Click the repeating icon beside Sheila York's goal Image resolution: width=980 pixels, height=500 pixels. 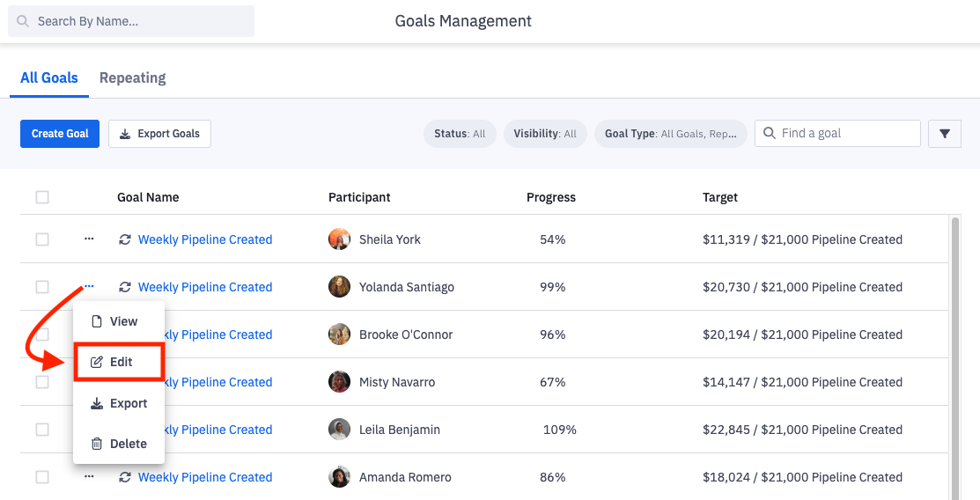(125, 239)
